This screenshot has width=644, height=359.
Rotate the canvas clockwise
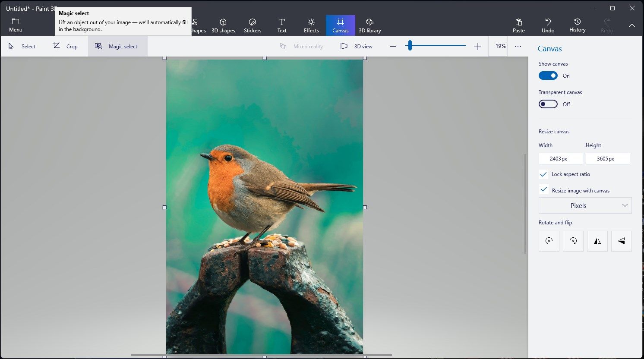(x=573, y=241)
